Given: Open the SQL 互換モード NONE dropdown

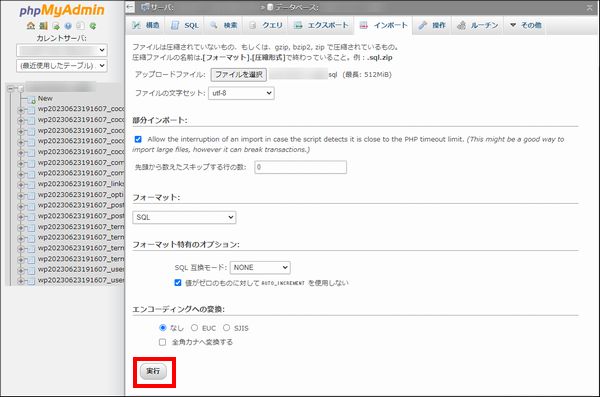Looking at the screenshot, I should pos(260,267).
